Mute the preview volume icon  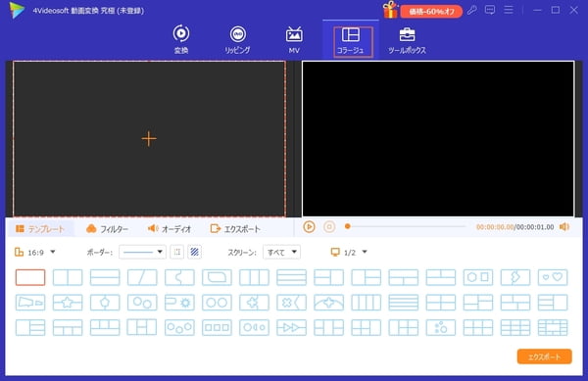(x=564, y=226)
